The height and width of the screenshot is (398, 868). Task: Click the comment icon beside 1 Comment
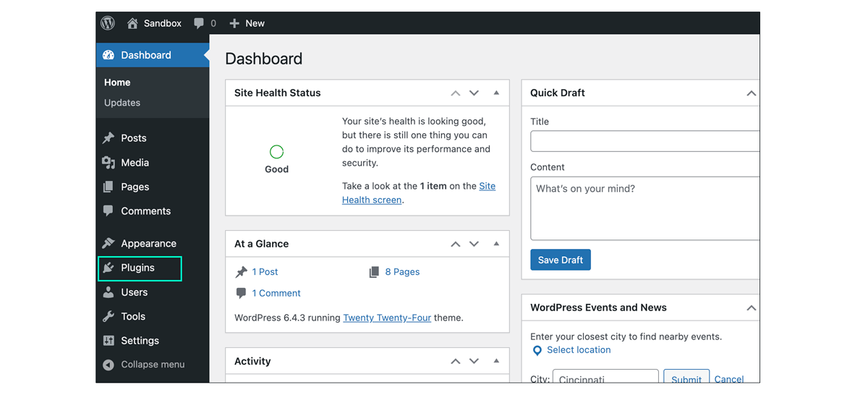tap(242, 293)
